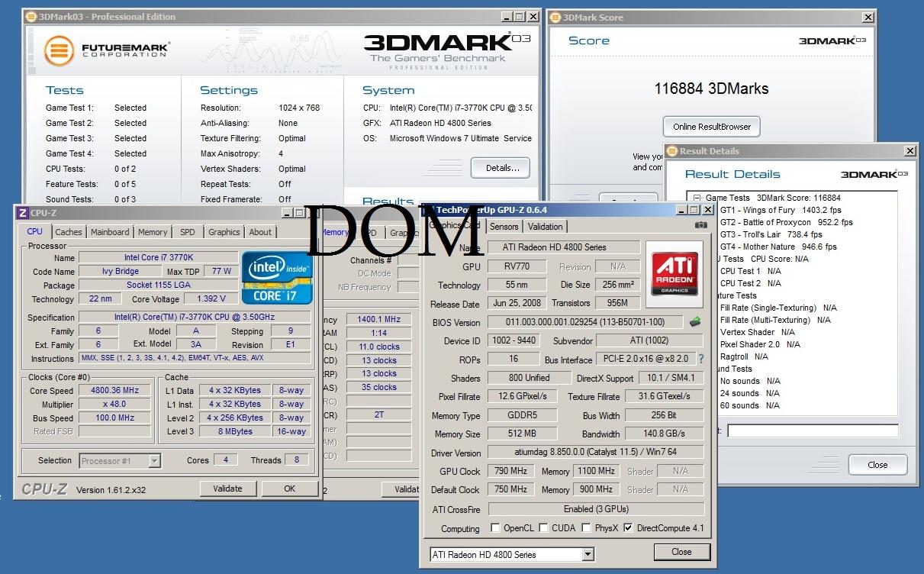The width and height of the screenshot is (924, 574).
Task: Enable the PhysX checkbox
Action: tap(586, 527)
